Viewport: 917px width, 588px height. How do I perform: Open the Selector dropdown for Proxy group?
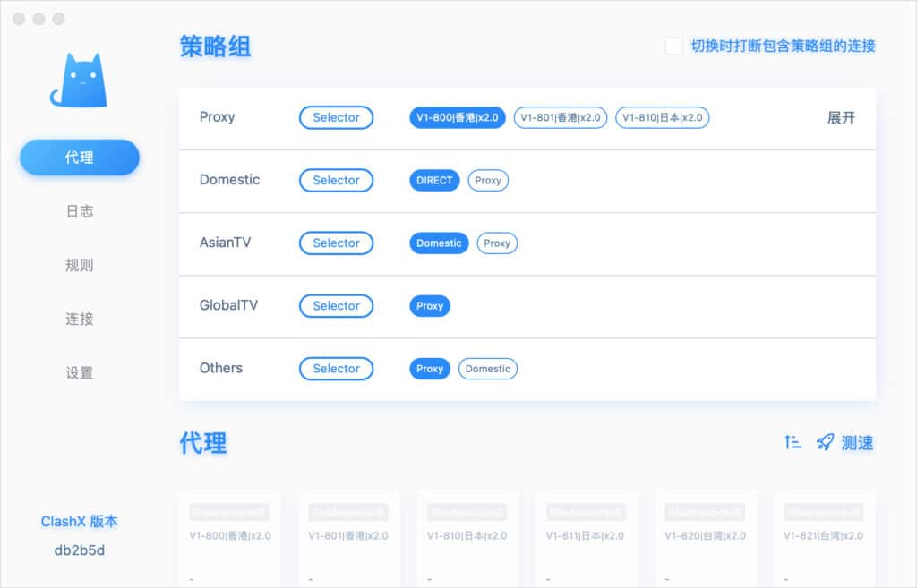pyautogui.click(x=336, y=117)
